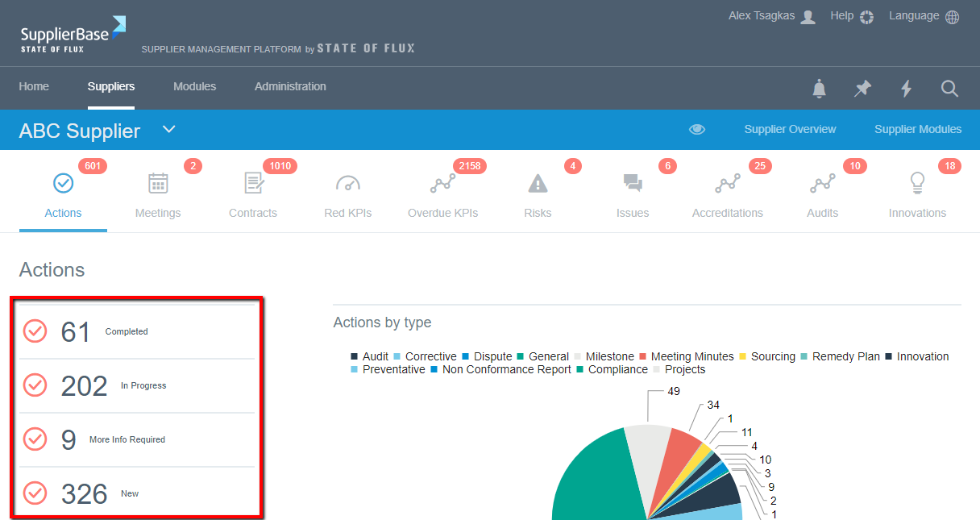Open the lightning bolt quick actions icon
This screenshot has width=980, height=520.
907,89
